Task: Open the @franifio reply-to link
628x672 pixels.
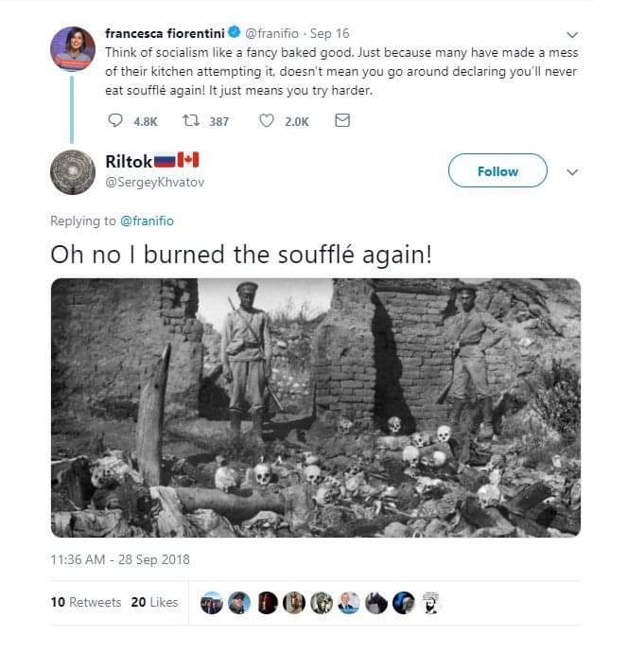Action: tap(148, 221)
